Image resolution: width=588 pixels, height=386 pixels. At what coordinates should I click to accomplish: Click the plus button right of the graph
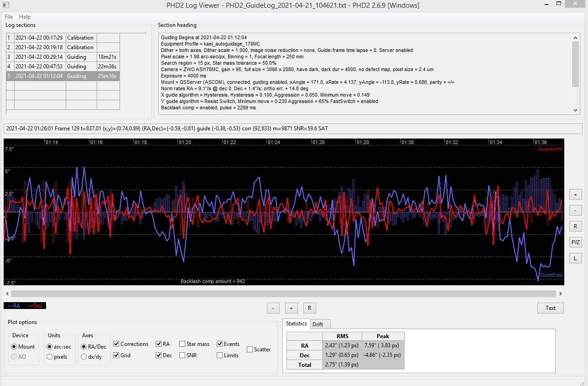point(575,195)
